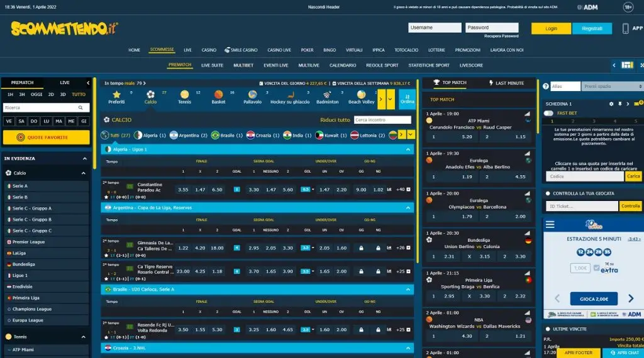The width and height of the screenshot is (644, 358).
Task: Select Controlla la tua giocata radio
Action: coord(548,193)
